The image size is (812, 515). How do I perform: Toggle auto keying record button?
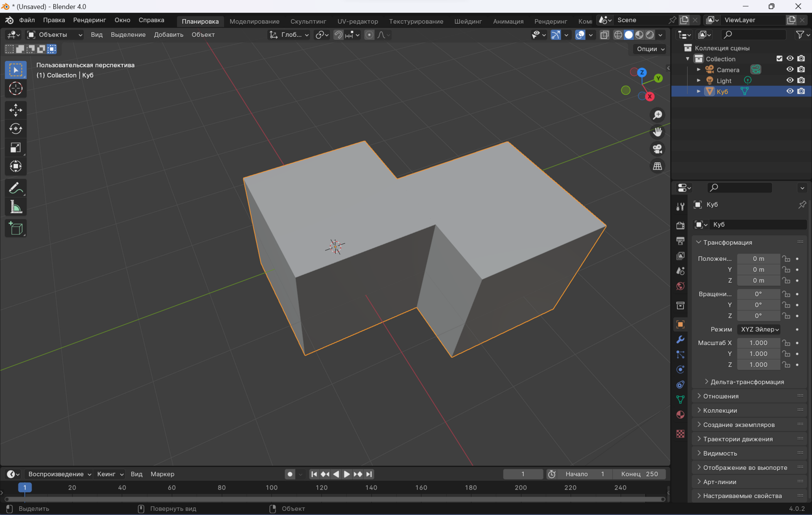(290, 474)
